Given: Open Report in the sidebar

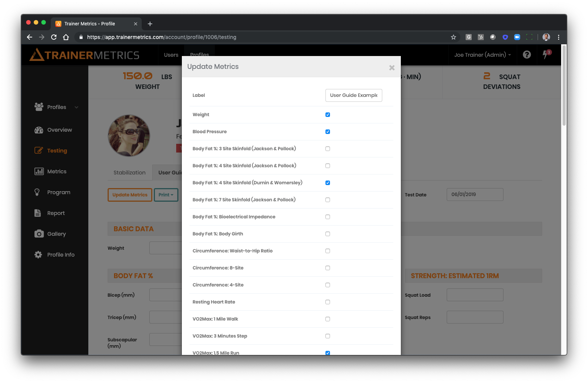Looking at the screenshot, I should click(50, 213).
